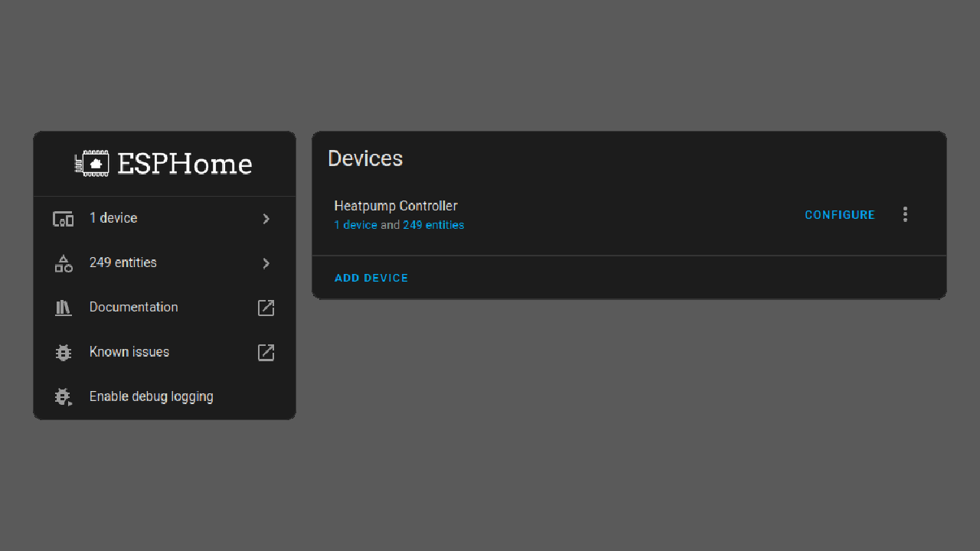Open the external link icon for Known issues

pos(266,352)
